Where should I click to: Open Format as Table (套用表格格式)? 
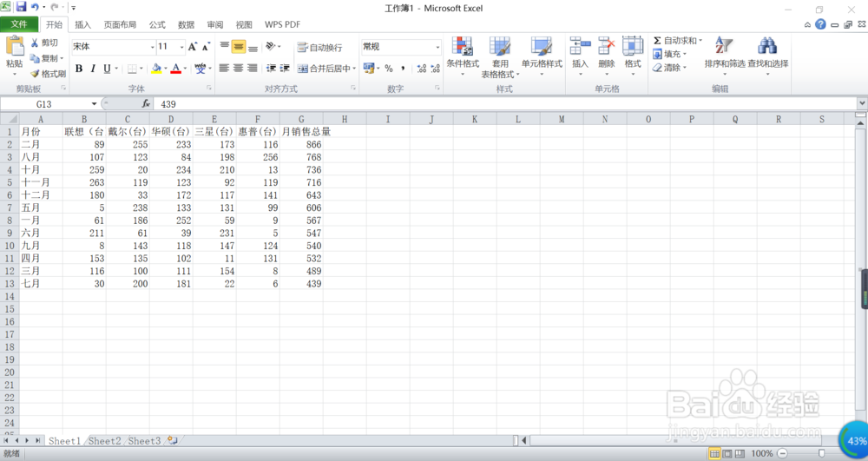pos(500,57)
